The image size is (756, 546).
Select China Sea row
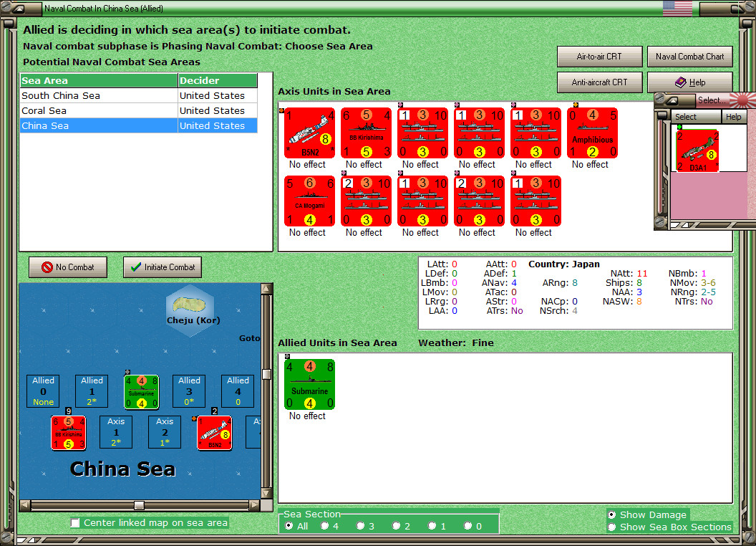coord(138,125)
